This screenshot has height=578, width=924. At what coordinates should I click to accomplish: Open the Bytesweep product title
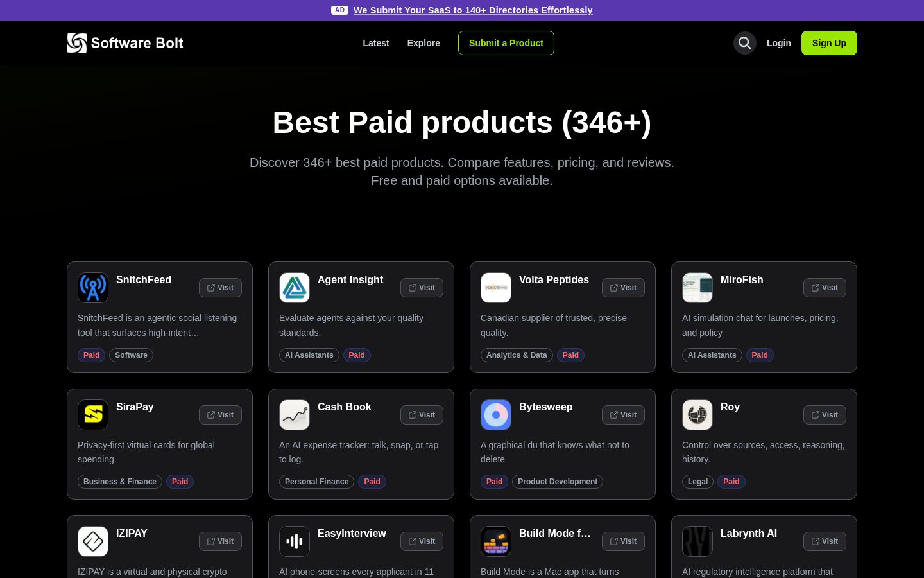546,407
